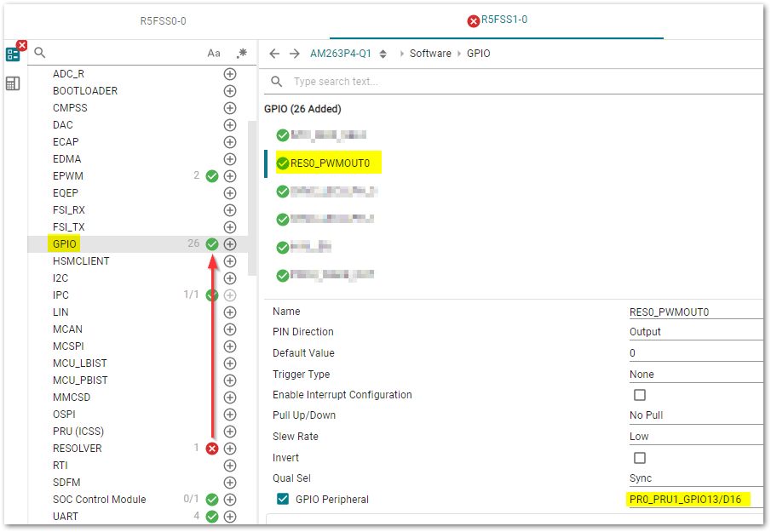Switch to the R5FSS1-0 tab
Image resolution: width=771 pixels, height=532 pixels.
[x=497, y=20]
